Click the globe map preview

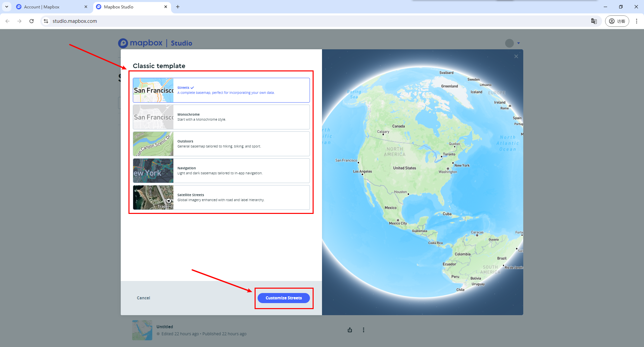tap(423, 182)
